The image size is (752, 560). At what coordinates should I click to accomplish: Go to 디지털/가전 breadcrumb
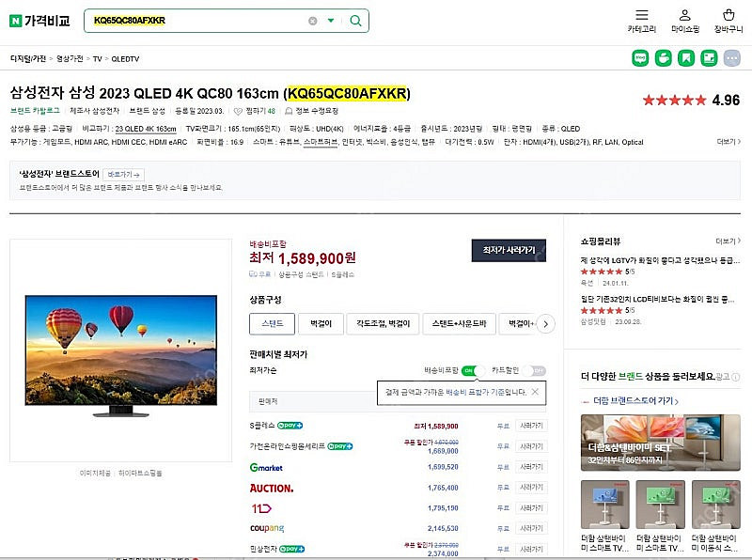[28, 58]
